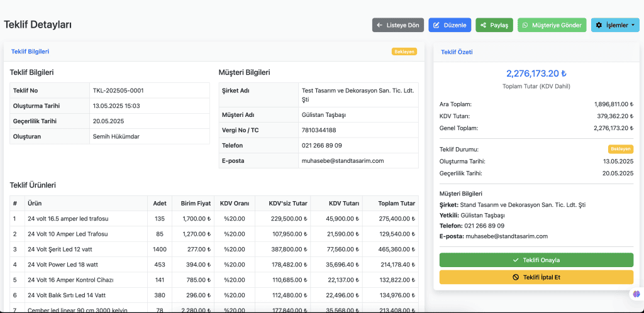This screenshot has height=313, width=644.
Task: Click the KDV Oranı column header
Action: [235, 203]
